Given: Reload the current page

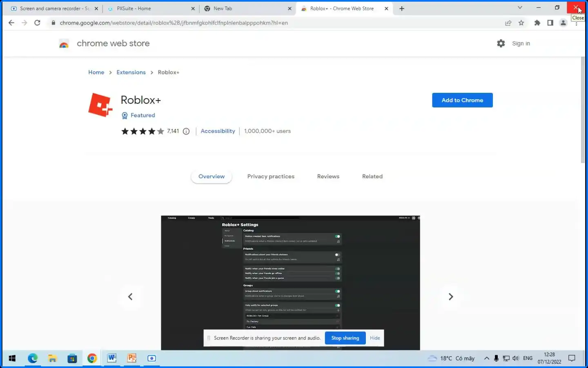Looking at the screenshot, I should click(37, 23).
